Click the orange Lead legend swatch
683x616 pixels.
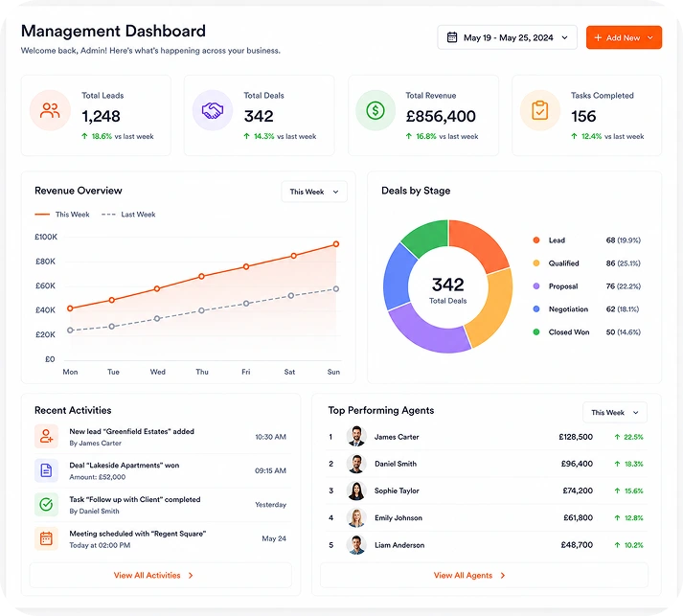tap(536, 240)
